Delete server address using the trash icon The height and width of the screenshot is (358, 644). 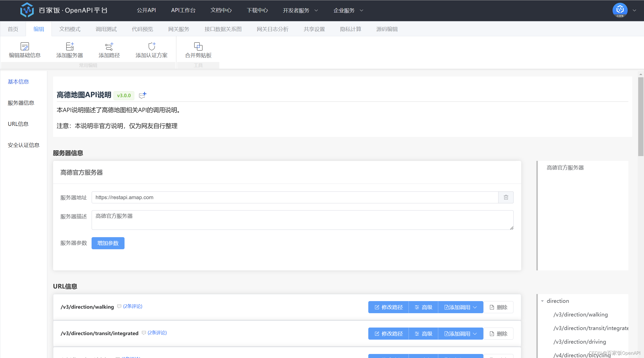tap(506, 197)
